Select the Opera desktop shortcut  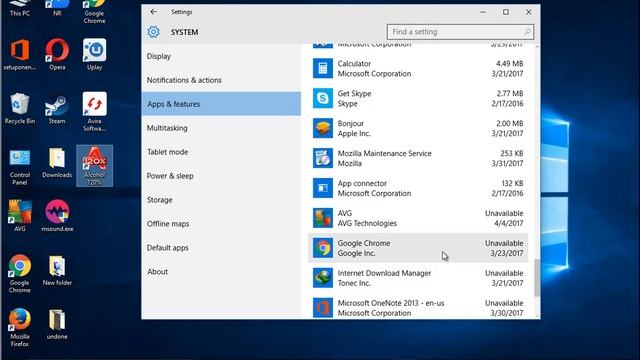57,55
